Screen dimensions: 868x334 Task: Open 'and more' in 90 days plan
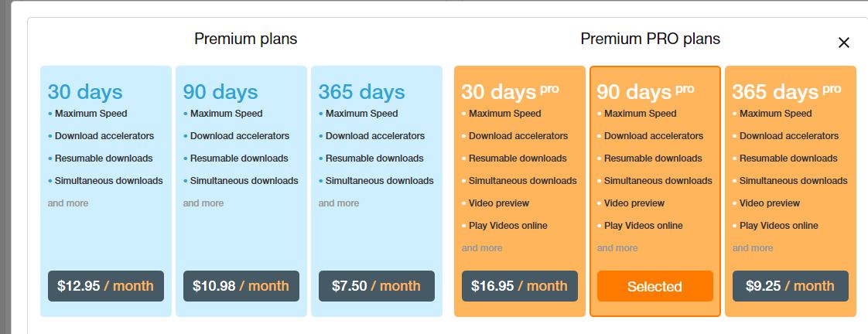pos(203,203)
